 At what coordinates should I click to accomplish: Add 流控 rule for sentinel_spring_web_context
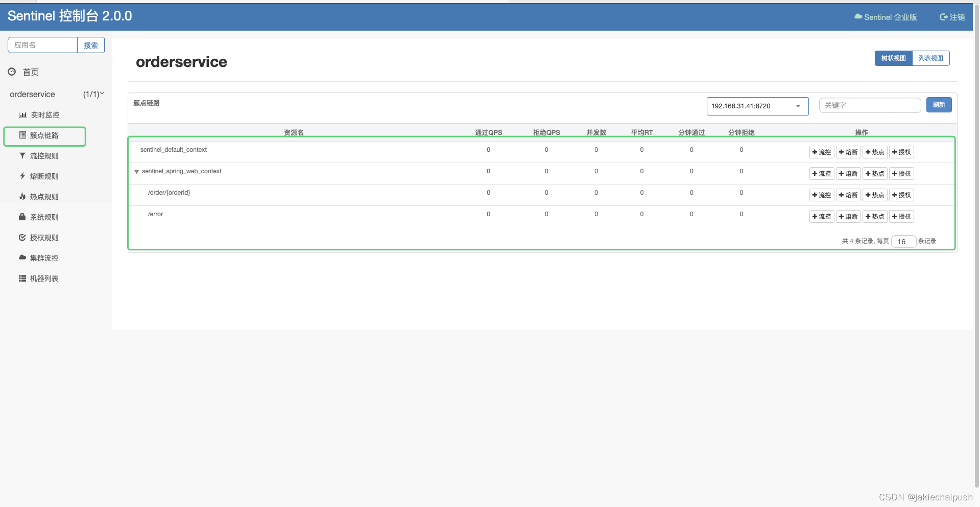point(822,174)
